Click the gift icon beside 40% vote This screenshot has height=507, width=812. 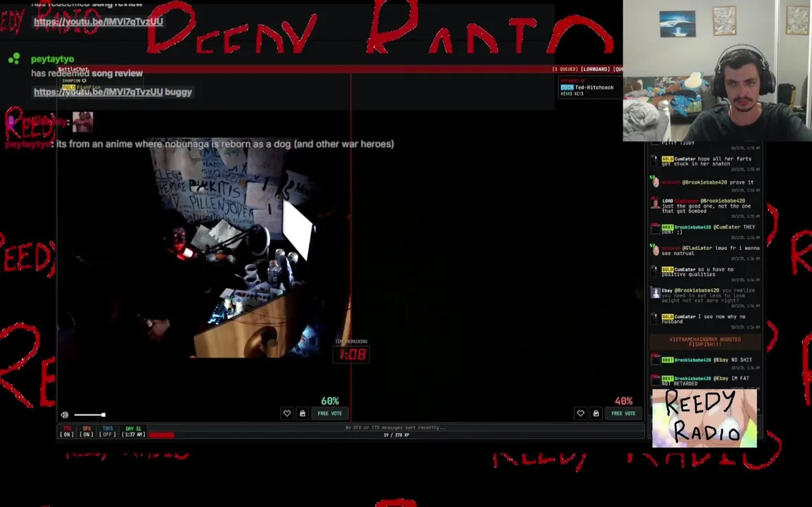coord(596,413)
